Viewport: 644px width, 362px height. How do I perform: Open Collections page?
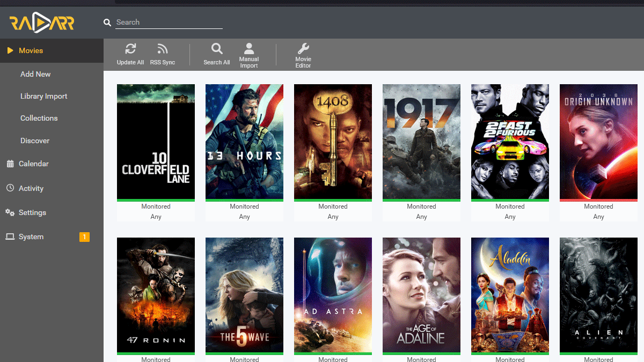coord(39,118)
